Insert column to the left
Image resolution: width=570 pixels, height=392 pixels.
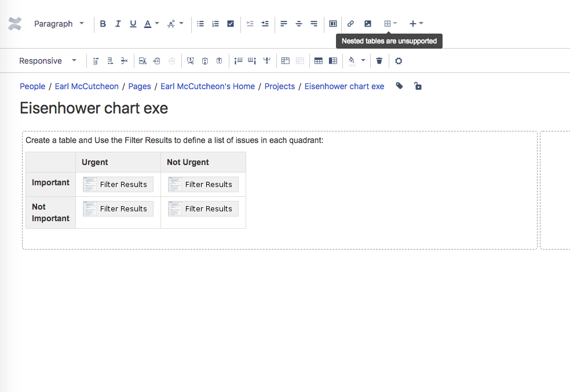pos(238,61)
